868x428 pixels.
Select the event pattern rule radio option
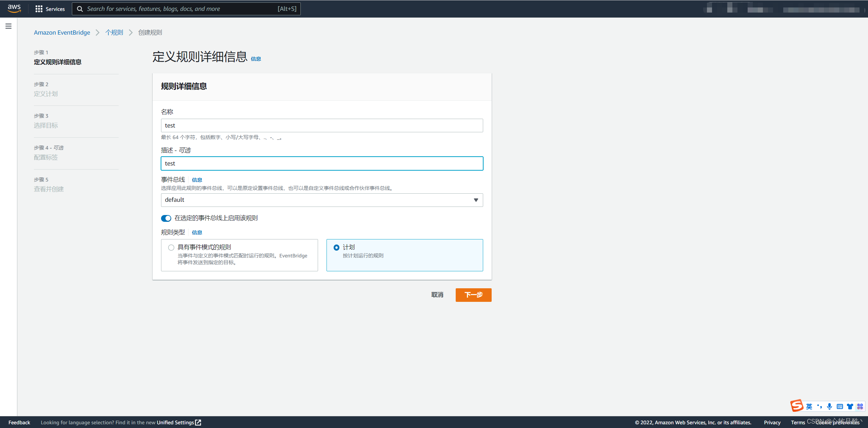(x=171, y=248)
